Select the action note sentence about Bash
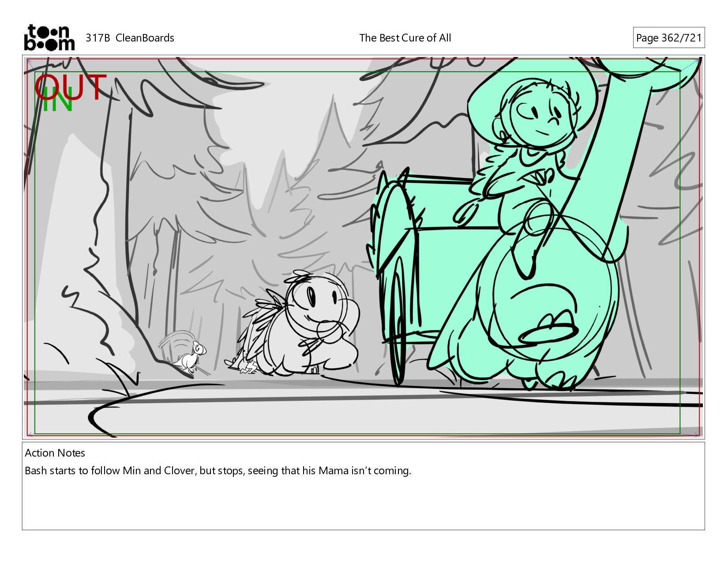 point(218,471)
